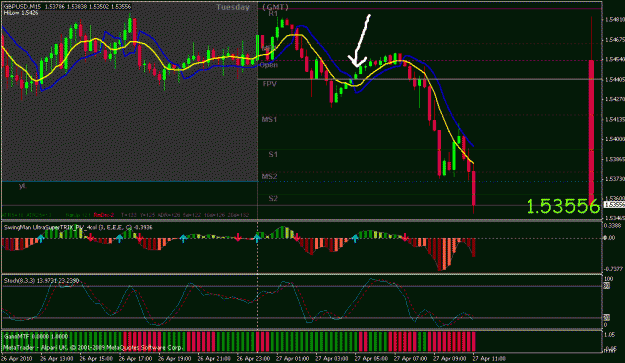Click the 26 Apr 17:00 time label
This screenshot has height=363, width=625.
(136, 359)
